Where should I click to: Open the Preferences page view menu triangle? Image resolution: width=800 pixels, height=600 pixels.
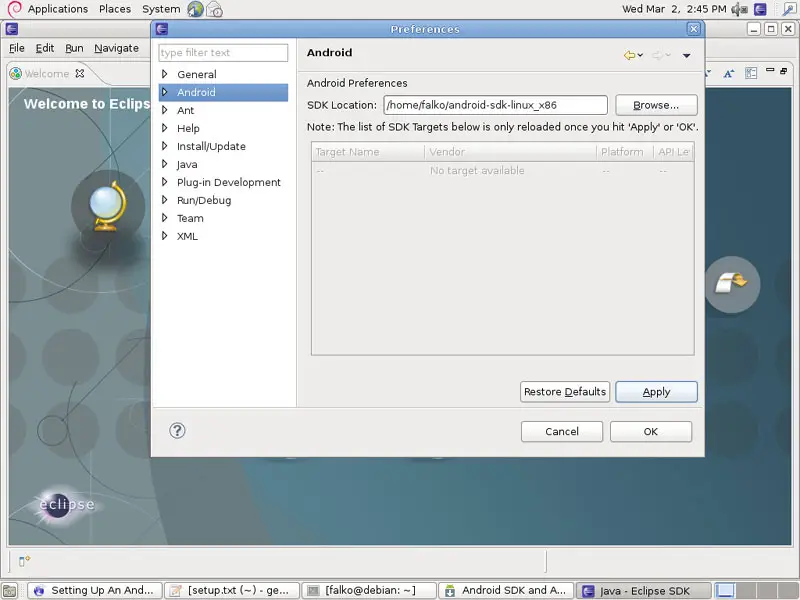pyautogui.click(x=687, y=56)
